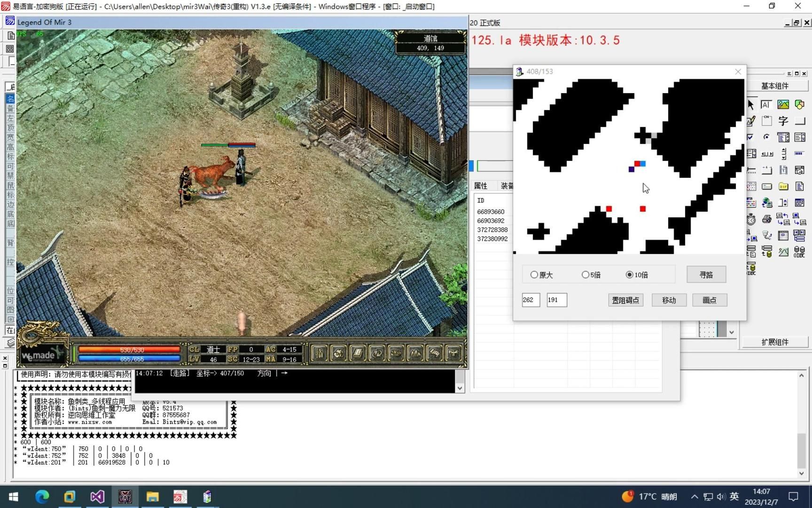Open Microsoft Edge from the taskbar
The height and width of the screenshot is (508, 812).
pyautogui.click(x=42, y=497)
